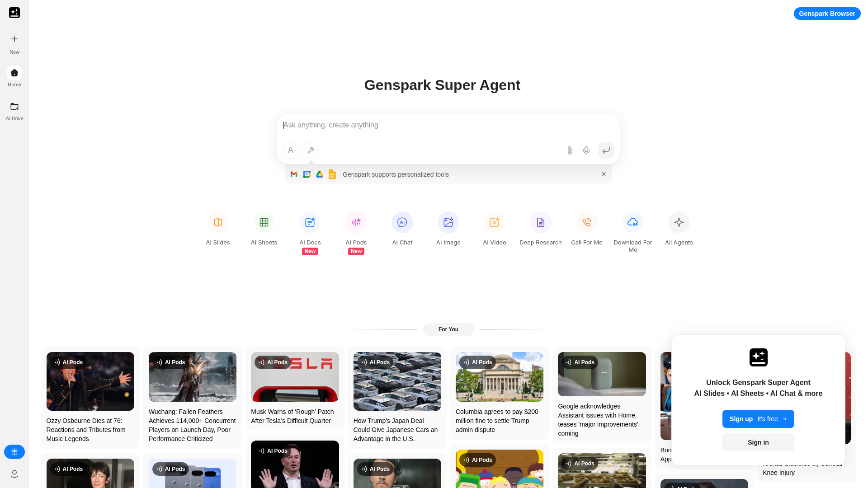Start the AI Pods agent
The width and height of the screenshot is (868, 488).
coord(356,222)
